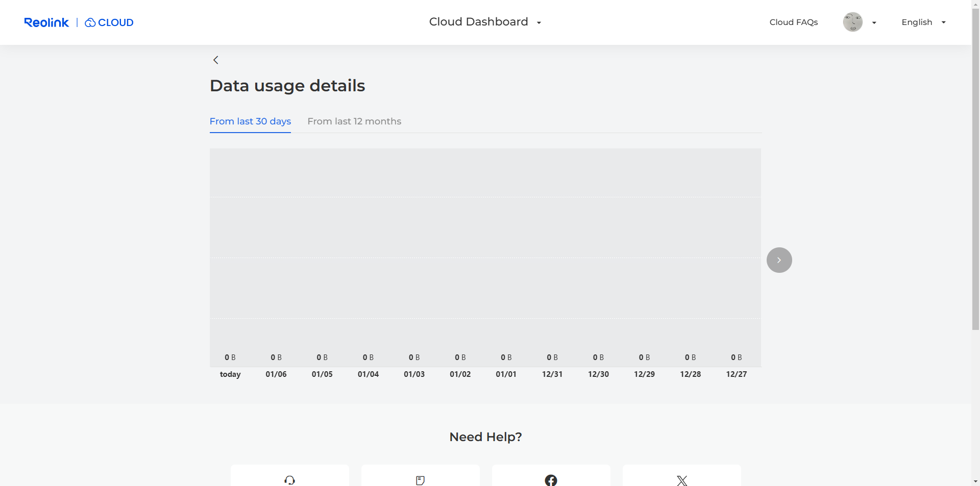This screenshot has width=980, height=486.
Task: Switch to 'From last 12 months' tab
Action: click(354, 121)
